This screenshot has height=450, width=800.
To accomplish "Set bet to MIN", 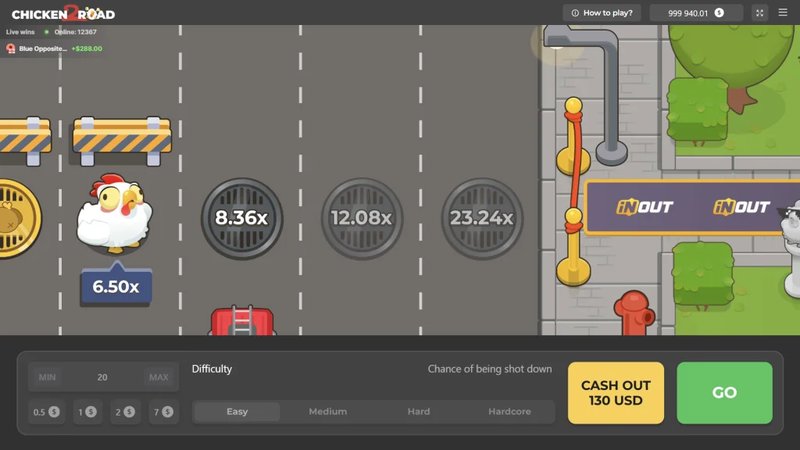I will coord(47,377).
